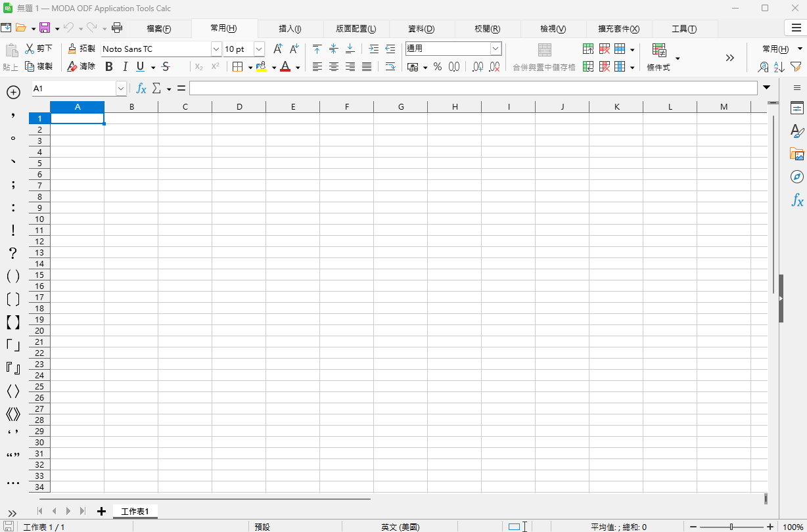Click the Open folder icon
This screenshot has height=532, width=807.
[21, 28]
